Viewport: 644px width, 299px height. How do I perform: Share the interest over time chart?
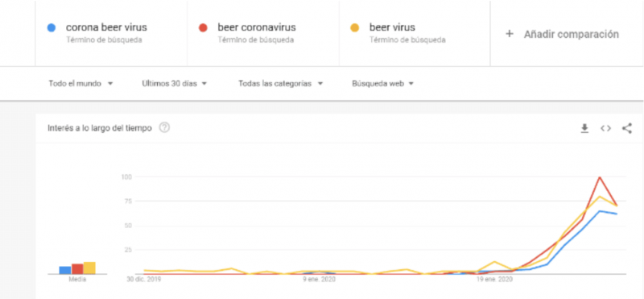tap(627, 128)
